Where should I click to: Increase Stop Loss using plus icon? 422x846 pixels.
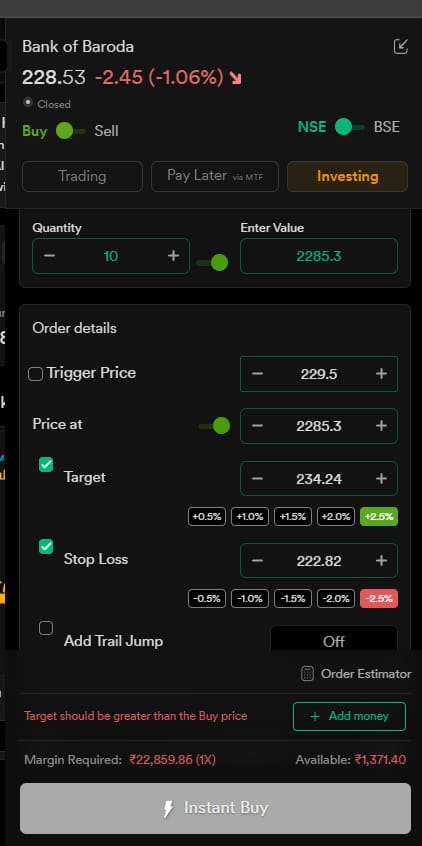pos(381,561)
